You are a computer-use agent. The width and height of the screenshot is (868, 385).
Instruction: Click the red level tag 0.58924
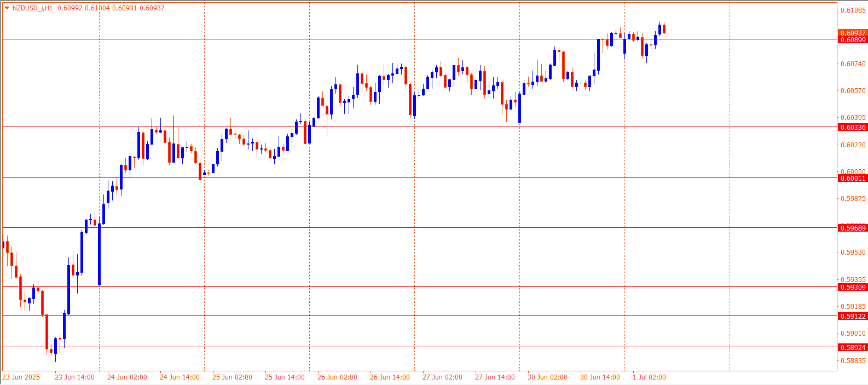coord(853,347)
